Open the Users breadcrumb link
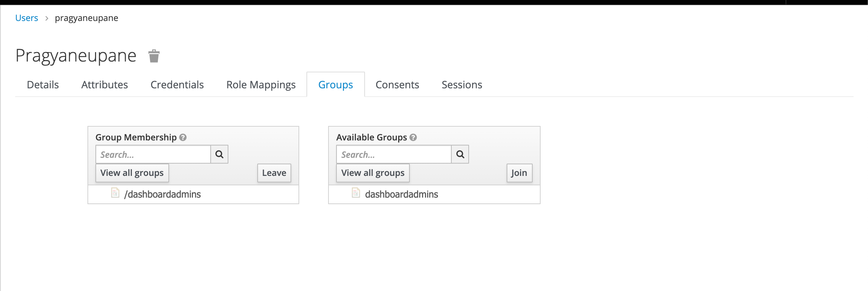The image size is (868, 291). (x=26, y=18)
